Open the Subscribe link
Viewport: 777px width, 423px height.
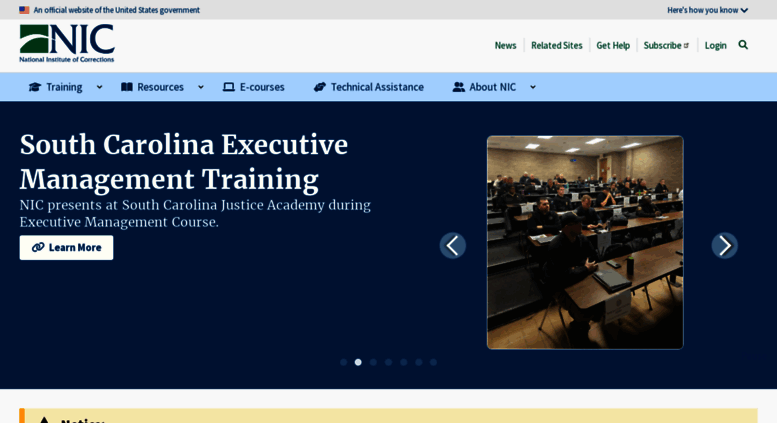point(663,46)
